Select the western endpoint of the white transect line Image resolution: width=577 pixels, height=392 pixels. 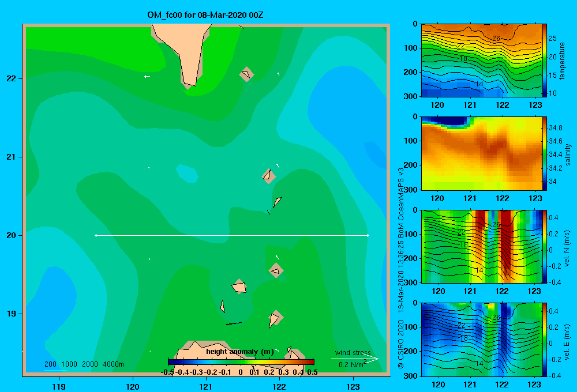(96, 235)
